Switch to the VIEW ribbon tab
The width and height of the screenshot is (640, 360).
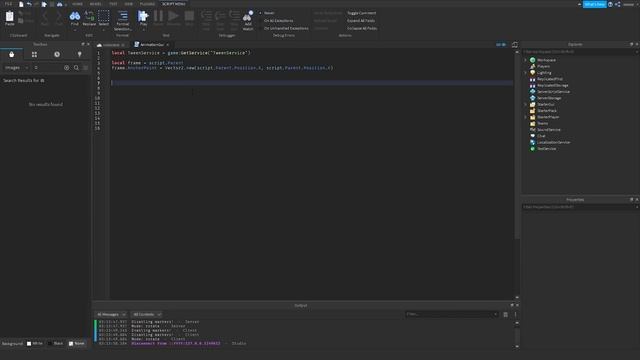tap(129, 4)
